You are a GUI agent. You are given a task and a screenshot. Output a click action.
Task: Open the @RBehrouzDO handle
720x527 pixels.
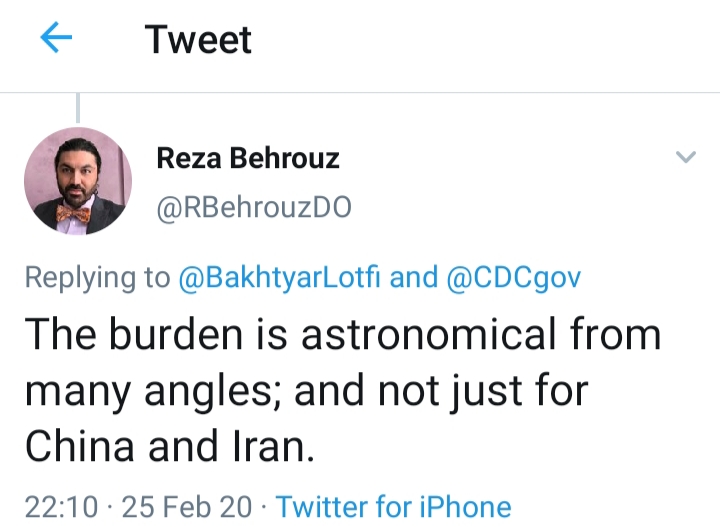click(254, 207)
